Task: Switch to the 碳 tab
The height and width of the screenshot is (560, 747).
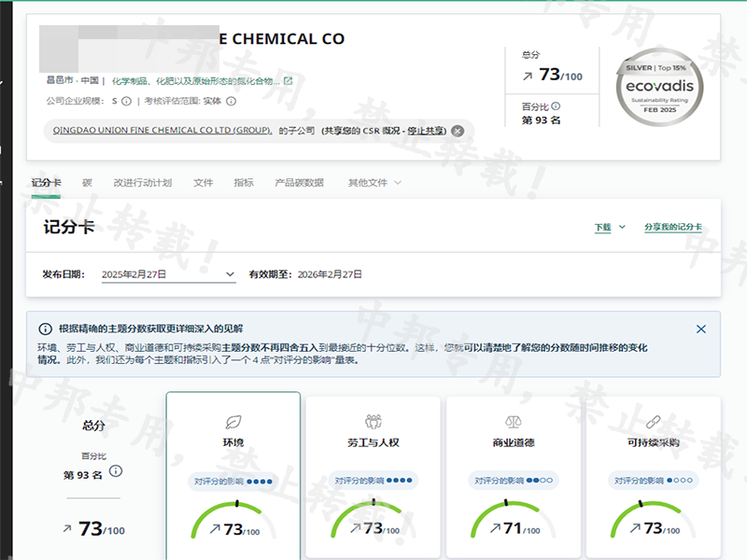Action: click(87, 183)
